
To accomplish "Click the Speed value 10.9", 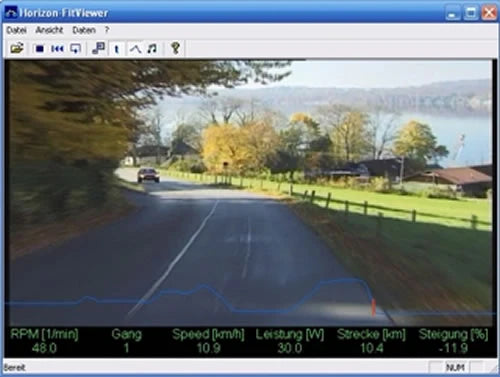I will coord(208,348).
